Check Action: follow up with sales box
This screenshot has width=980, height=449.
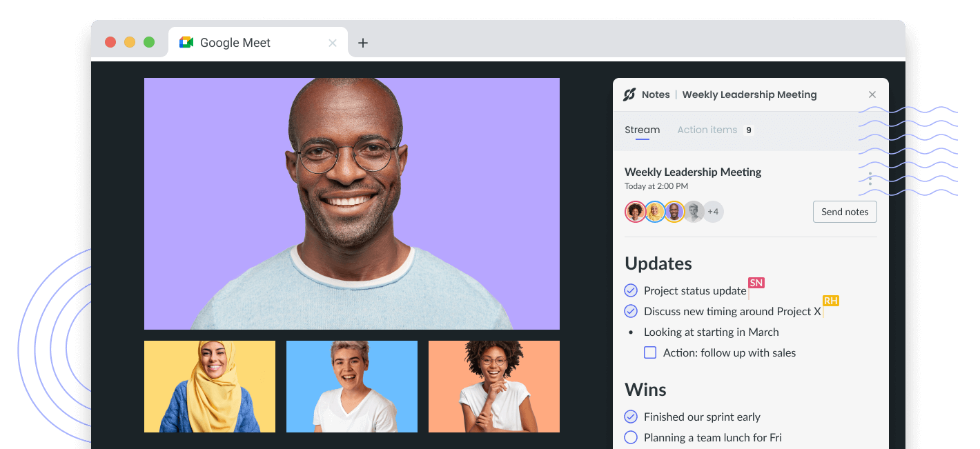[650, 352]
